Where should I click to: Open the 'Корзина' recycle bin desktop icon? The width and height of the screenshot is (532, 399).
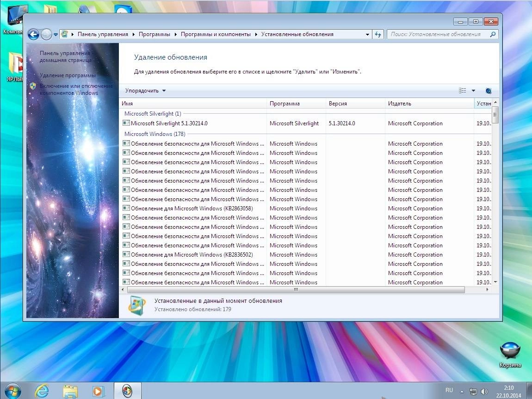(x=510, y=355)
